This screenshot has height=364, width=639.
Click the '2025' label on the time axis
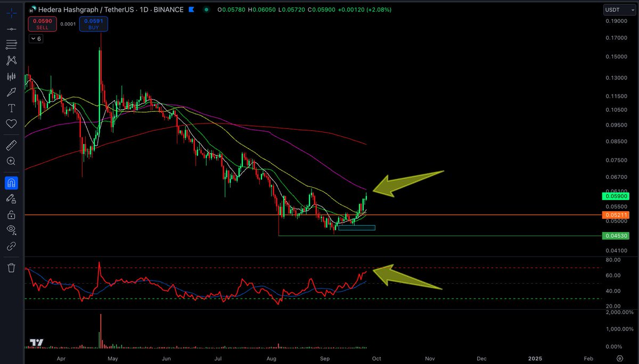pyautogui.click(x=535, y=359)
